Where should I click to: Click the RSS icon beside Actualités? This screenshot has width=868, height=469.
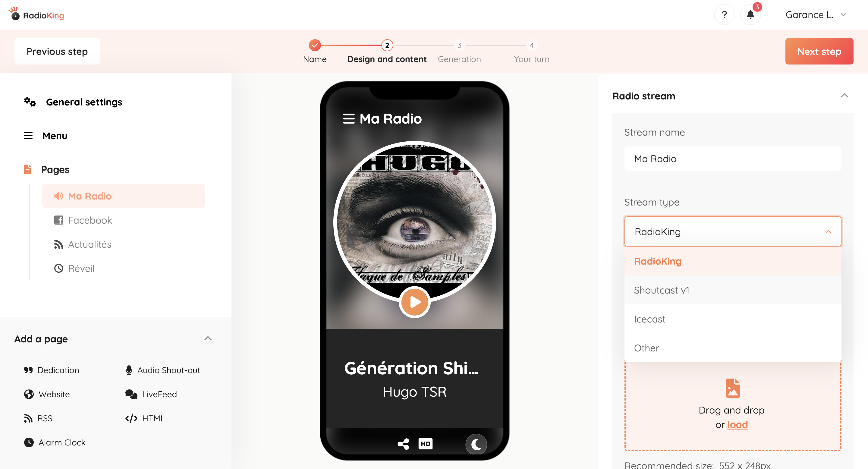pos(59,244)
